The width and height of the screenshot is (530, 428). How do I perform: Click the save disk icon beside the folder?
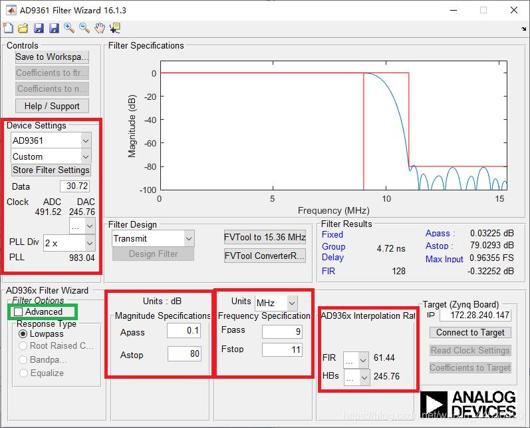tap(39, 28)
